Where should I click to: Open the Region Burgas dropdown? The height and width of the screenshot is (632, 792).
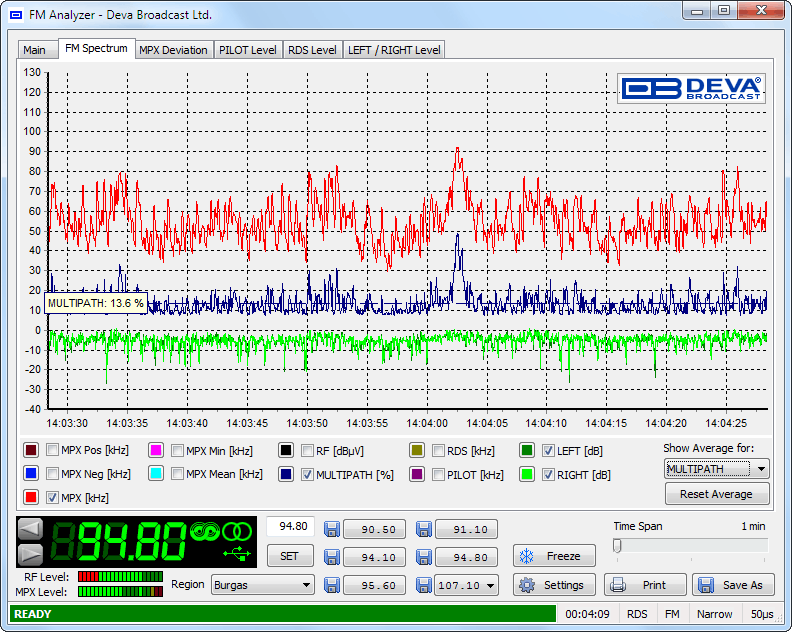(263, 585)
